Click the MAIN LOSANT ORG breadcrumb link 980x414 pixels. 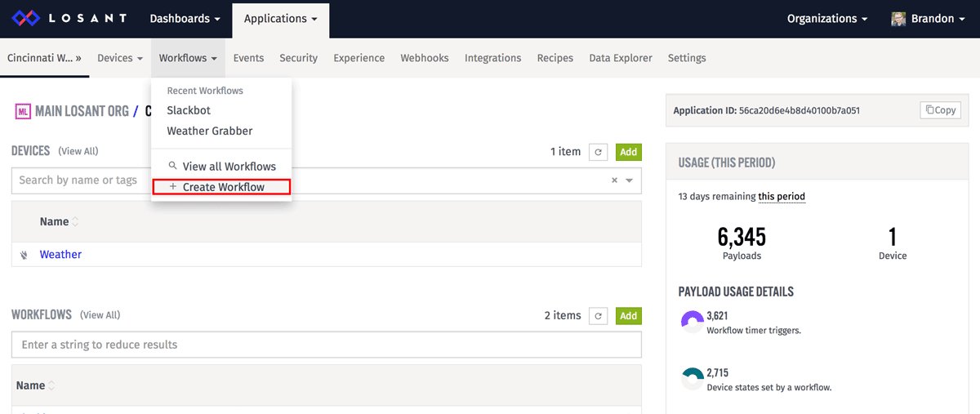(82, 111)
